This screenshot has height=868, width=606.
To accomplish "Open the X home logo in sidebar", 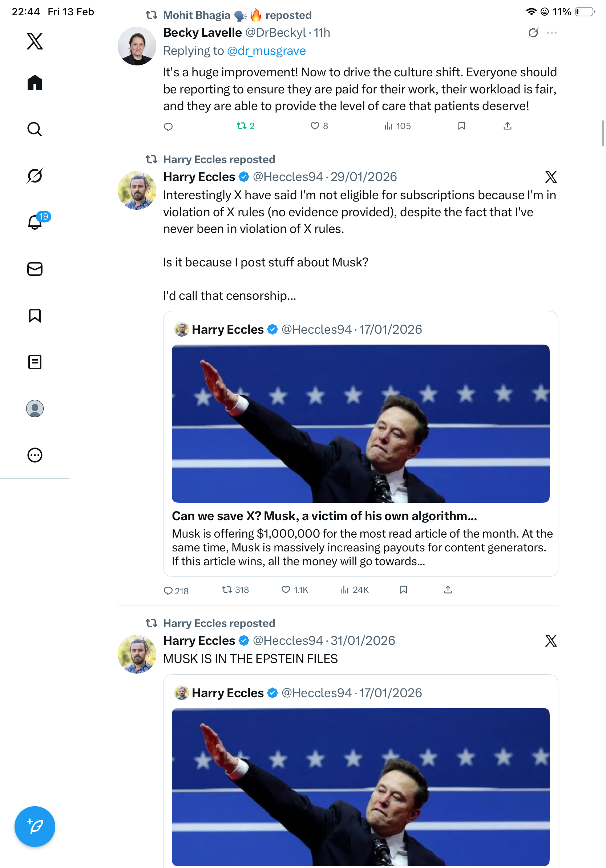I will pyautogui.click(x=35, y=41).
